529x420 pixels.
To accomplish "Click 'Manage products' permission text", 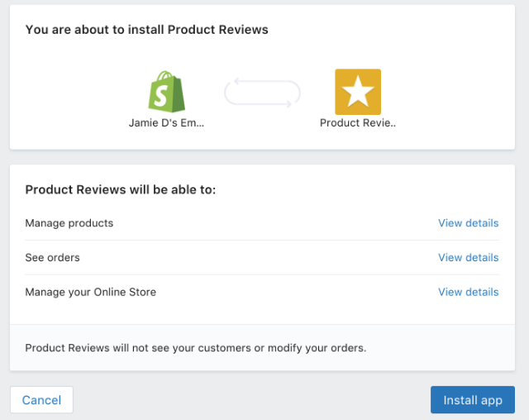I will (x=69, y=223).
